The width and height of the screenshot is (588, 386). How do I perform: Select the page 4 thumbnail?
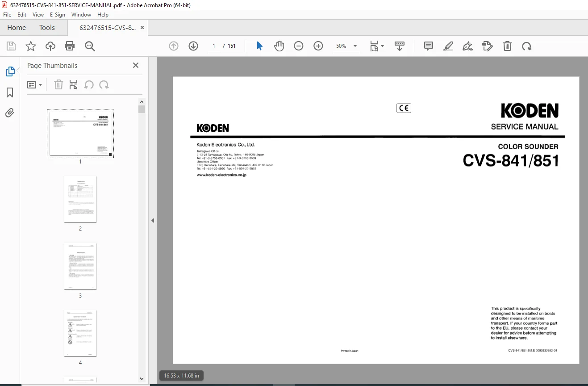pos(80,333)
